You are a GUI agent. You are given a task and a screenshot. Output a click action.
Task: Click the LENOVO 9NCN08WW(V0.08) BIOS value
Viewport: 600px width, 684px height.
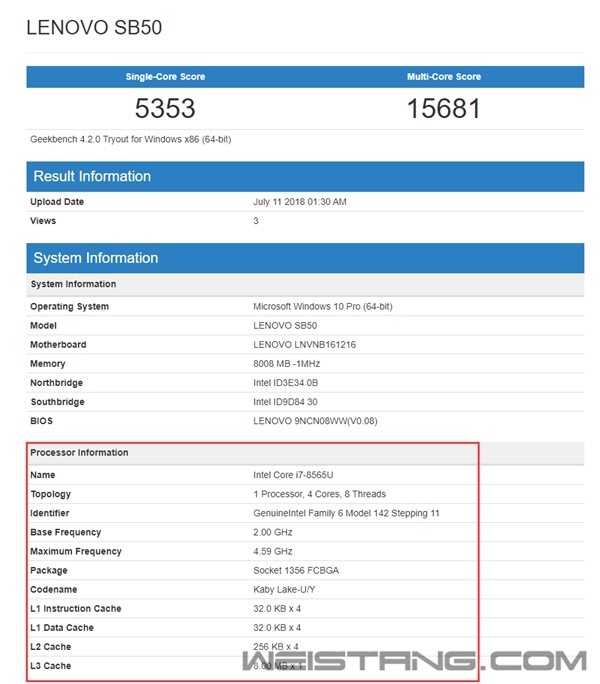315,421
